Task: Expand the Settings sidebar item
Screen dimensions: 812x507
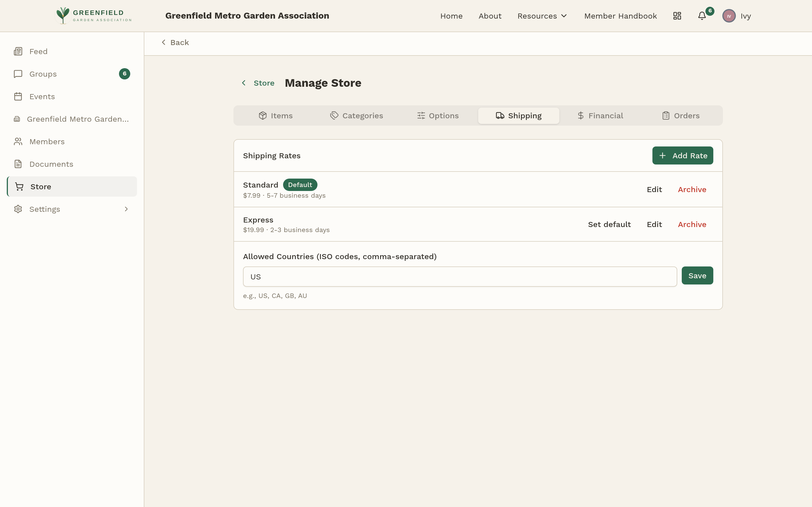Action: (126, 209)
